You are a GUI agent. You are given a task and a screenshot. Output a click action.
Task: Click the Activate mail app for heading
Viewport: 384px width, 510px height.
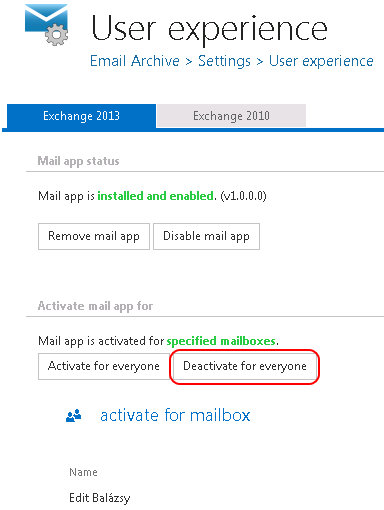click(x=95, y=306)
